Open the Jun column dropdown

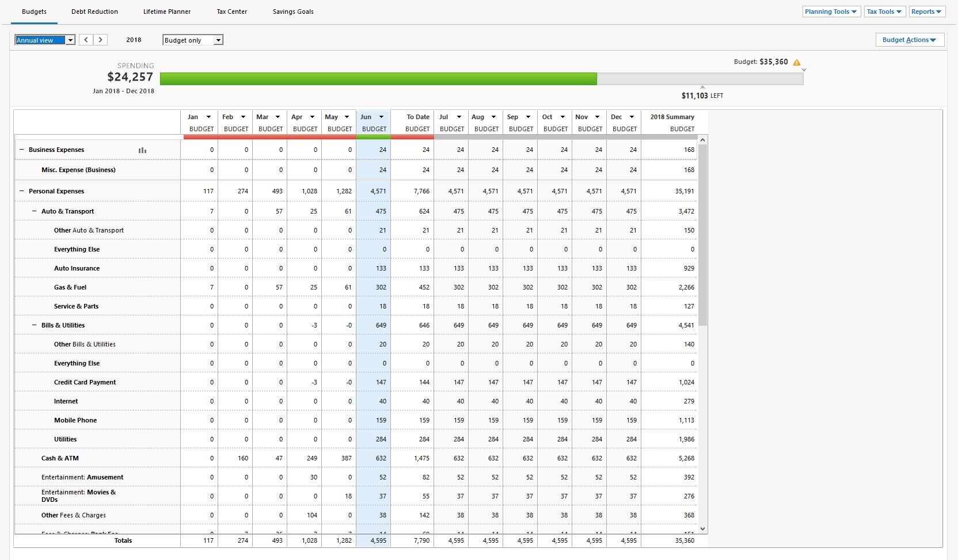(x=381, y=117)
